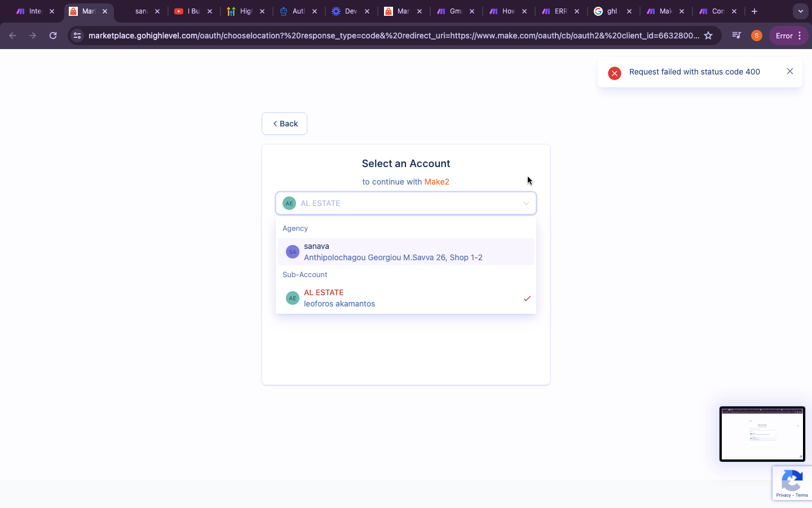Viewport: 812px width, 508px height.
Task: Switch to the 'ERR' tab
Action: pyautogui.click(x=559, y=11)
